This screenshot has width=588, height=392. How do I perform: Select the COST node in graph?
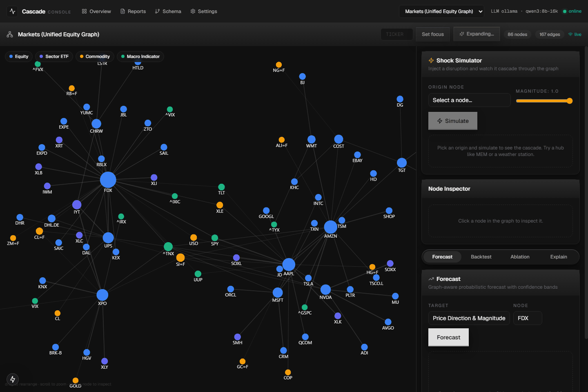339,139
